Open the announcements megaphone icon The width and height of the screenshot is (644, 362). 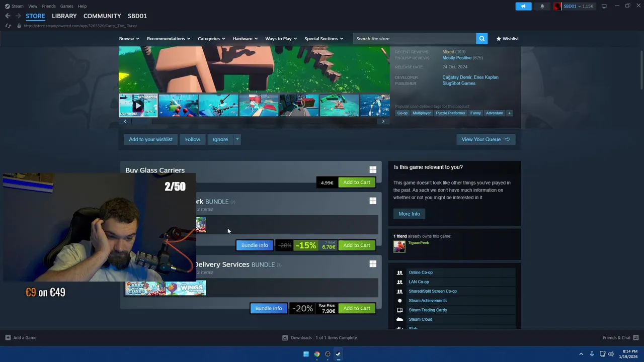coord(523,6)
